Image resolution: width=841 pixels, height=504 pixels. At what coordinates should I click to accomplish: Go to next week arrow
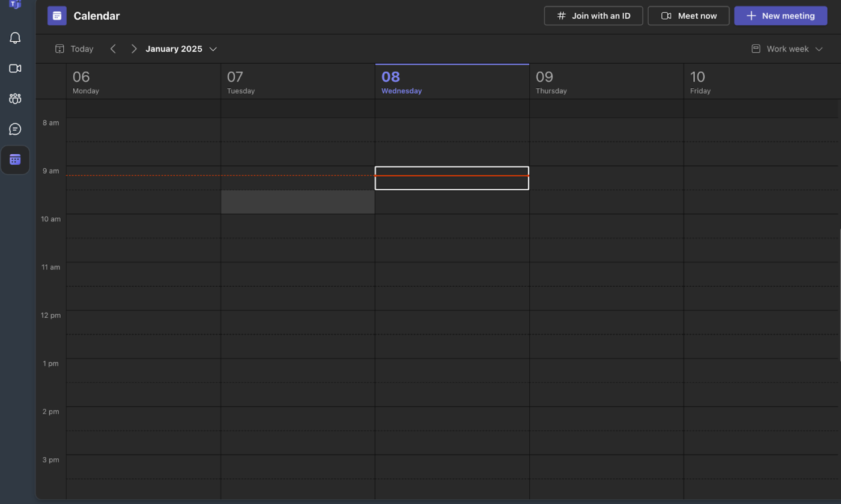[134, 49]
